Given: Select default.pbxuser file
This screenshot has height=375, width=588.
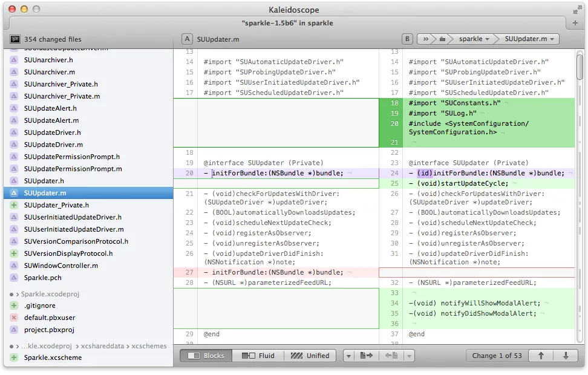Looking at the screenshot, I should (x=88, y=318).
